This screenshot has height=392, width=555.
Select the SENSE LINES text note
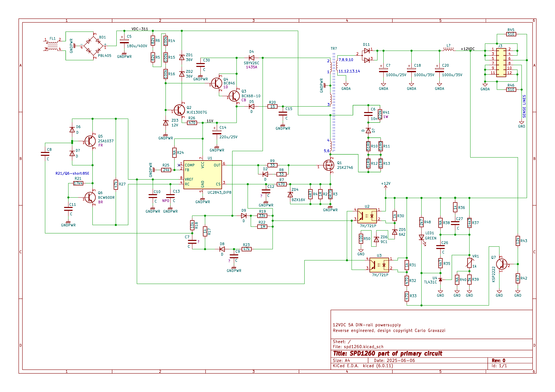point(524,106)
